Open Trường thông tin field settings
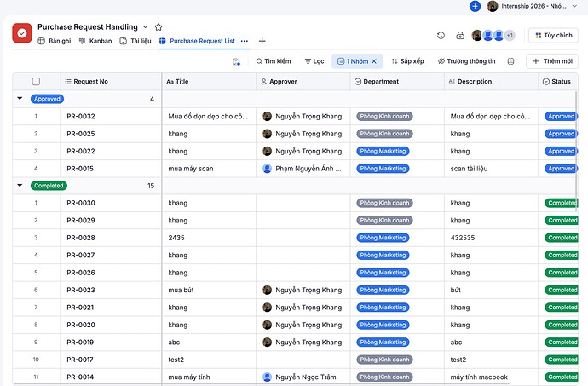This screenshot has width=588, height=386. click(x=466, y=61)
